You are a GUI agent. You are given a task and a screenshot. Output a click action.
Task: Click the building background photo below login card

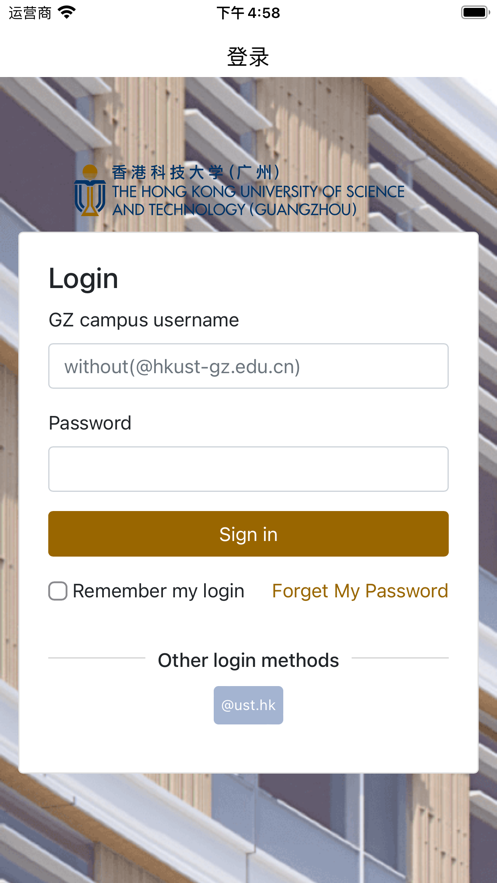pos(248,828)
